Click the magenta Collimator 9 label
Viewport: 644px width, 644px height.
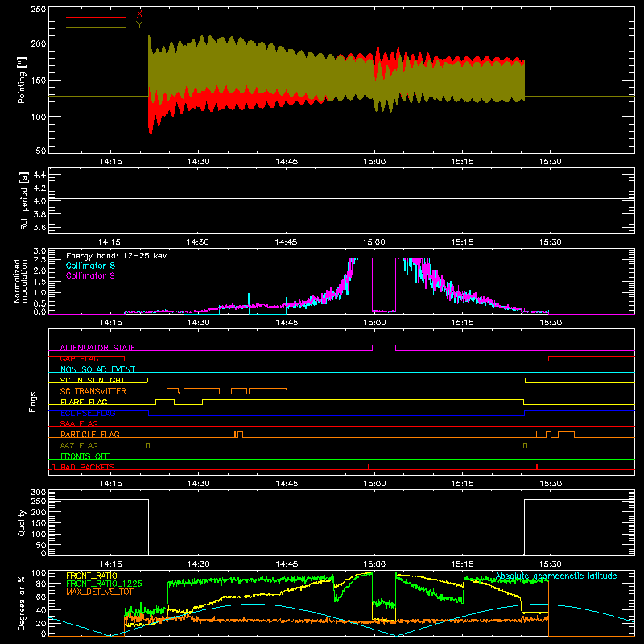90,275
